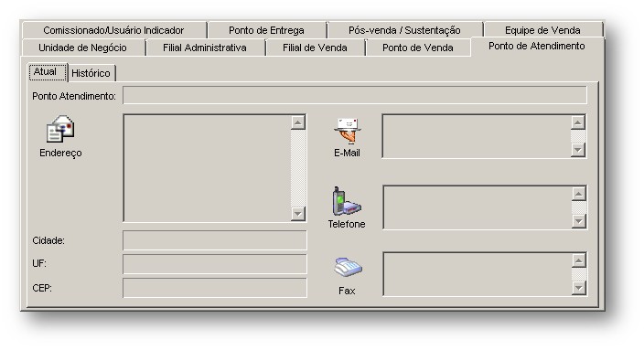This screenshot has width=644, height=350.
Task: Open the Histórico sub-tab
Action: (91, 73)
